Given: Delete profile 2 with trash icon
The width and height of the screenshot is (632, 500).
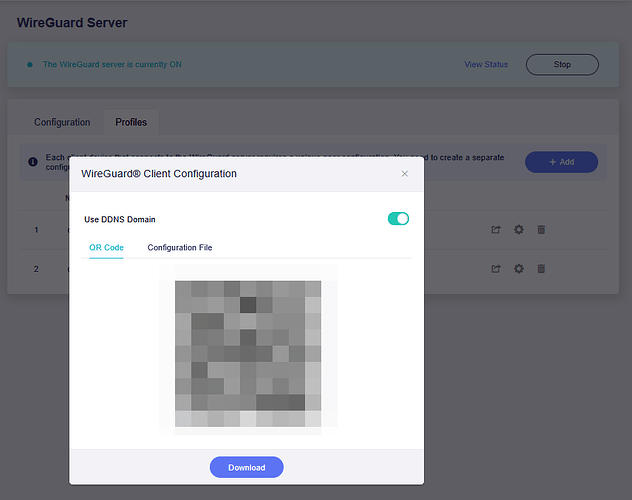Looking at the screenshot, I should (x=541, y=269).
